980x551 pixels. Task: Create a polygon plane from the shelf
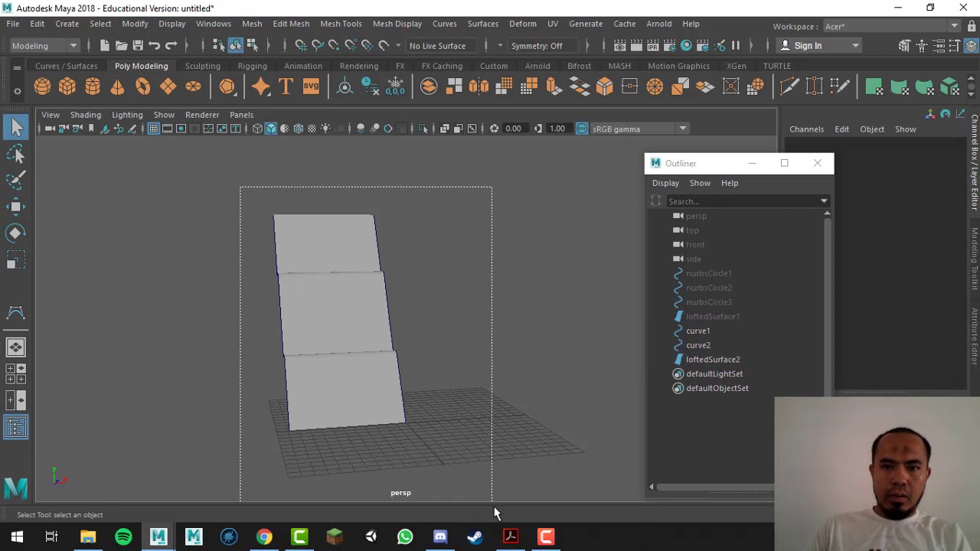[168, 86]
